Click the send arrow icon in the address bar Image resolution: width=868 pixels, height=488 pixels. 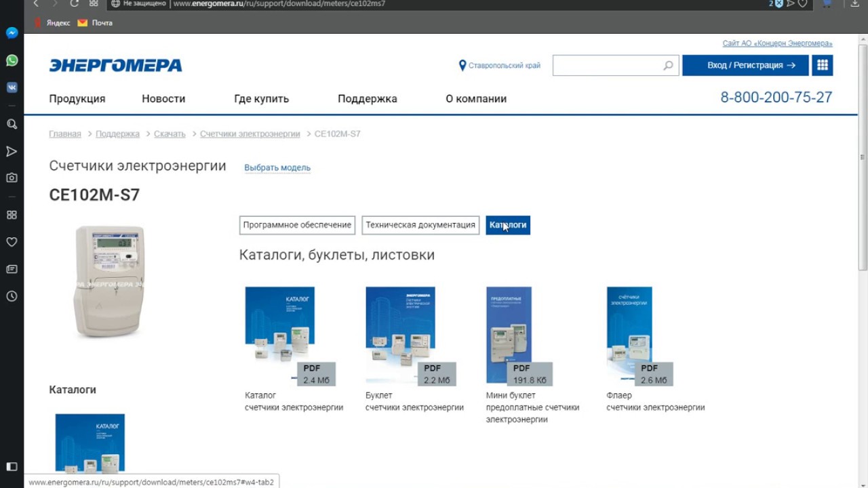pos(791,3)
